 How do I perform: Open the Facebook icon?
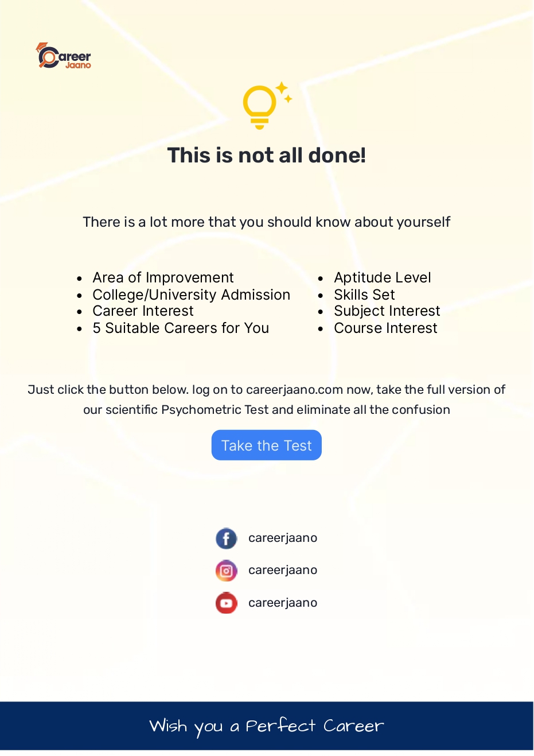pyautogui.click(x=227, y=538)
